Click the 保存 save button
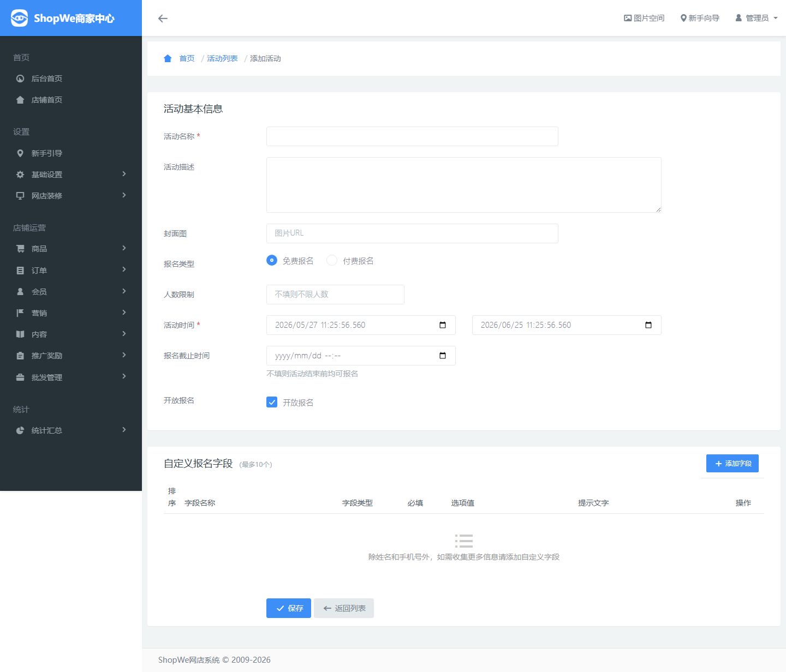Image resolution: width=786 pixels, height=672 pixels. pyautogui.click(x=289, y=608)
